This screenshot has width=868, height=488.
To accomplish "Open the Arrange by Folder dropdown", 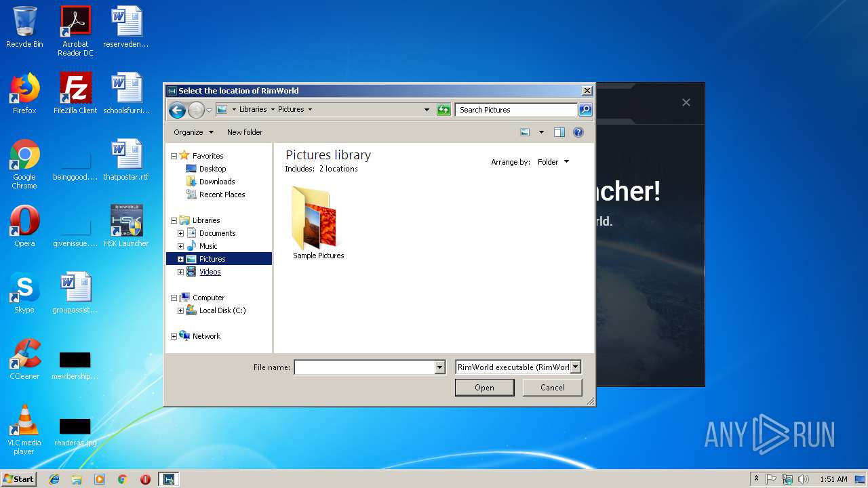I will click(x=553, y=162).
